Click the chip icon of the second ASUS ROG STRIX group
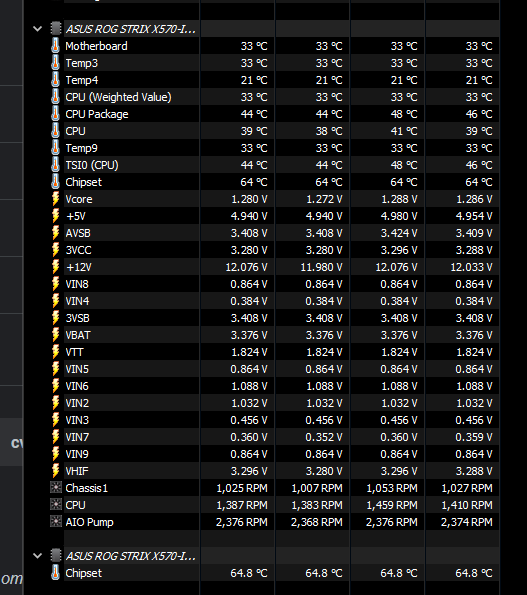 (x=56, y=556)
